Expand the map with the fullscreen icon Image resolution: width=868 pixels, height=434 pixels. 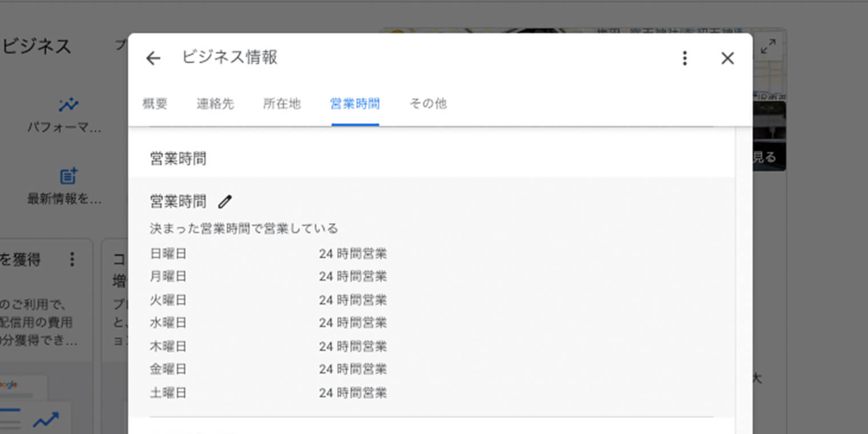[769, 46]
